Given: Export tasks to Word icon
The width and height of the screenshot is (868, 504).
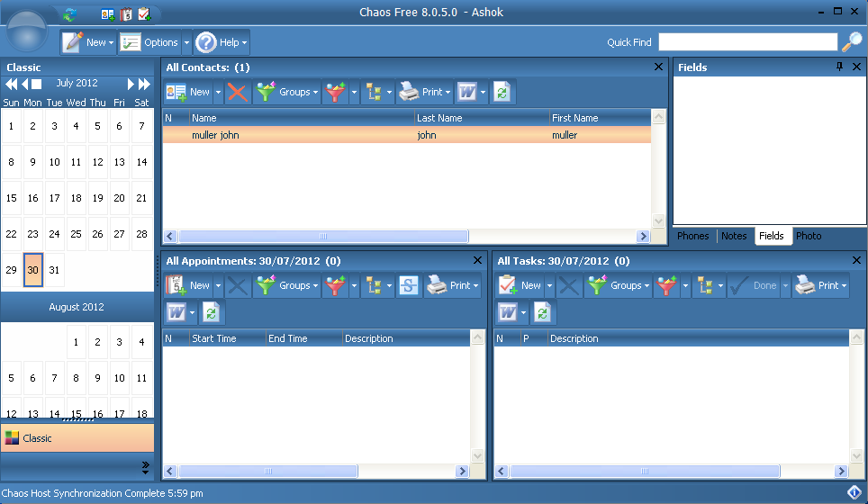Looking at the screenshot, I should point(508,312).
